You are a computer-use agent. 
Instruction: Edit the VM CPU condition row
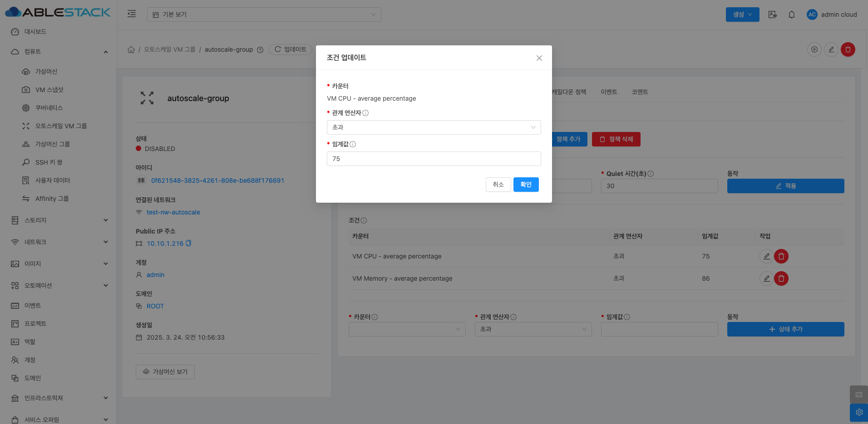click(766, 256)
